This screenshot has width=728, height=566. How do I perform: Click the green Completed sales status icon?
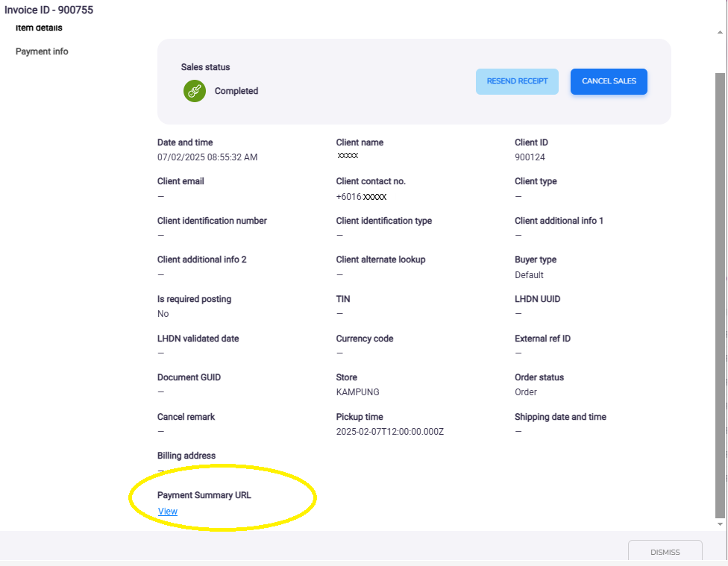coord(194,91)
